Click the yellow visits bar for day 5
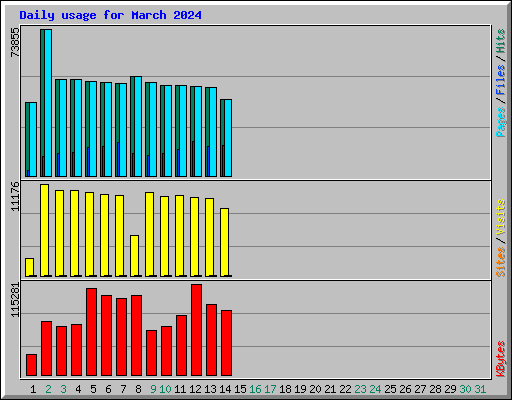 point(89,234)
